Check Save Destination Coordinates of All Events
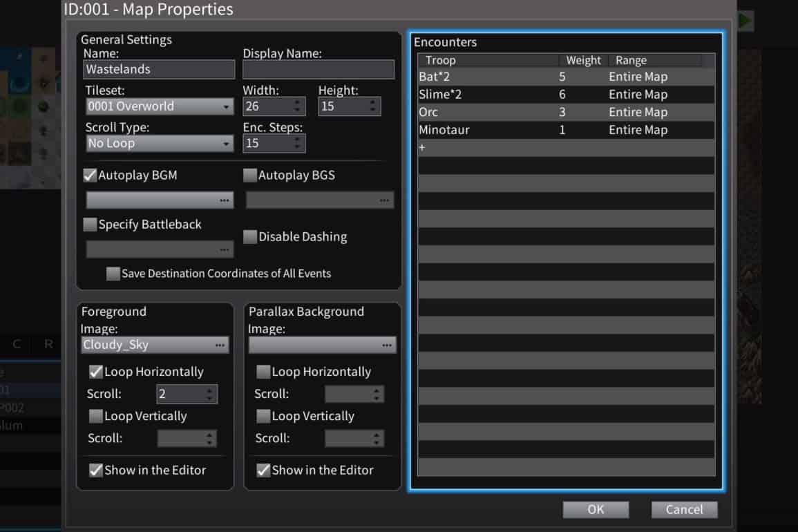Screen dimensions: 798x532 (113, 274)
